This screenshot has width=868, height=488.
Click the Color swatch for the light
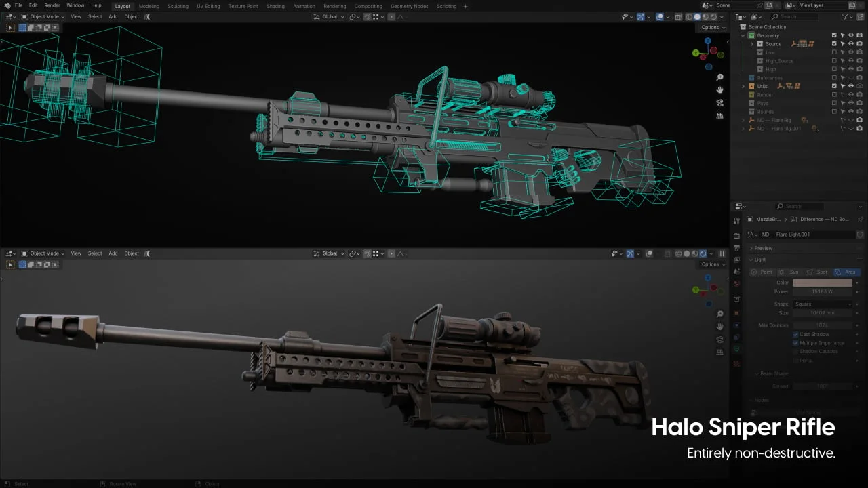pyautogui.click(x=821, y=283)
